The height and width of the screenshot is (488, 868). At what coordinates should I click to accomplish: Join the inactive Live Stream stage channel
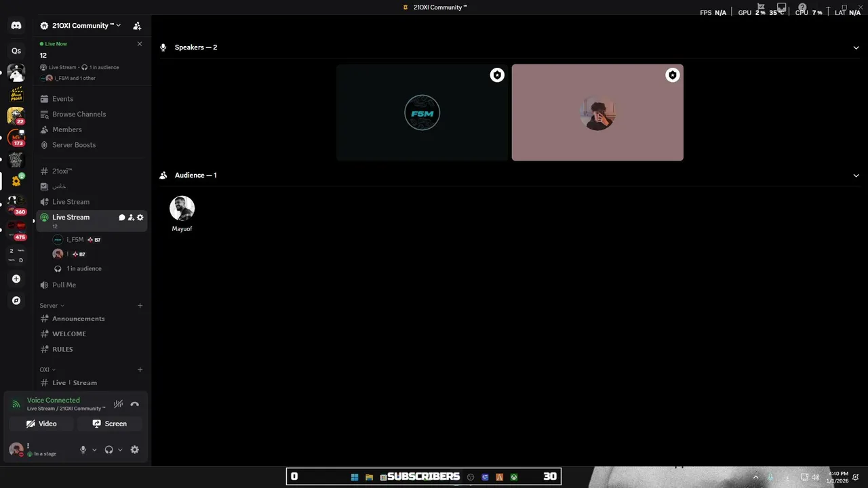(92, 202)
